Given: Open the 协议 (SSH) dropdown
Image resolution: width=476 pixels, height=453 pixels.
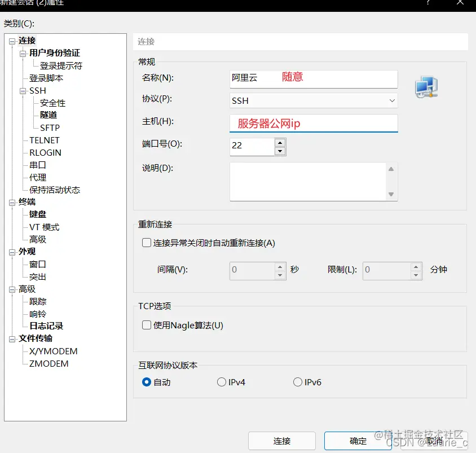Looking at the screenshot, I should coord(391,101).
